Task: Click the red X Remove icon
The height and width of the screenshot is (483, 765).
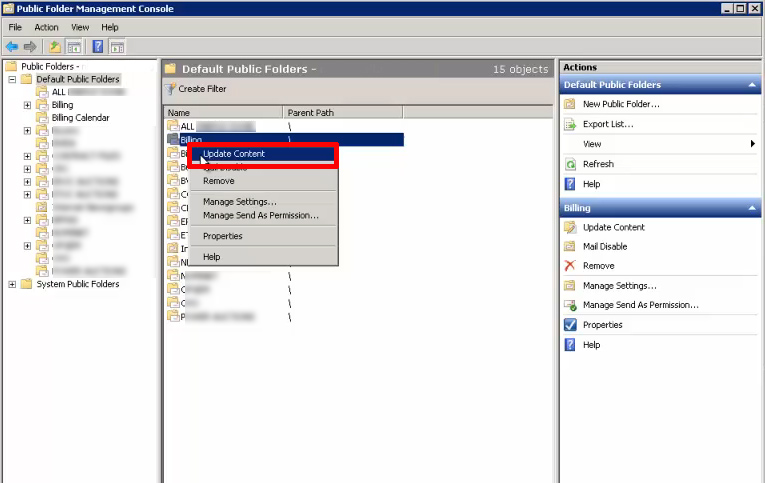Action: [x=569, y=265]
